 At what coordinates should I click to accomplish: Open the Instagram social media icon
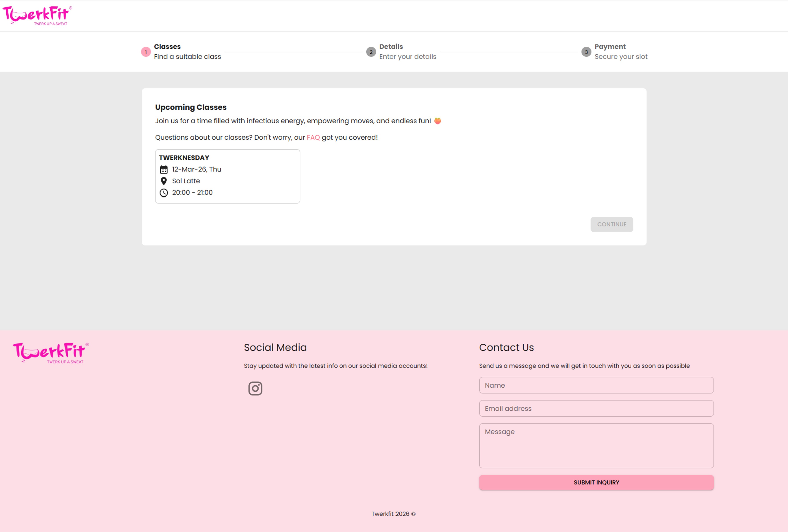pyautogui.click(x=255, y=388)
